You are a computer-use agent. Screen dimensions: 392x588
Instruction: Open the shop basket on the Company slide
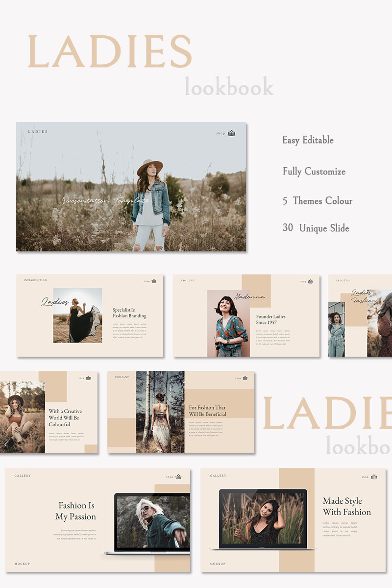point(245,378)
